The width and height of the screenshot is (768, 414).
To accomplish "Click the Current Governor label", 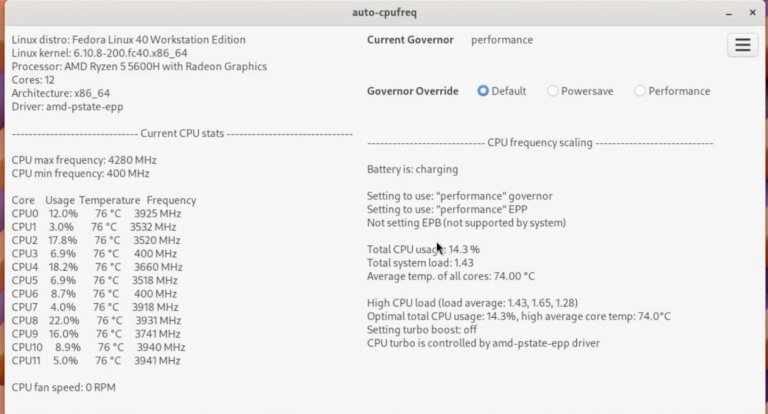I will click(x=413, y=40).
